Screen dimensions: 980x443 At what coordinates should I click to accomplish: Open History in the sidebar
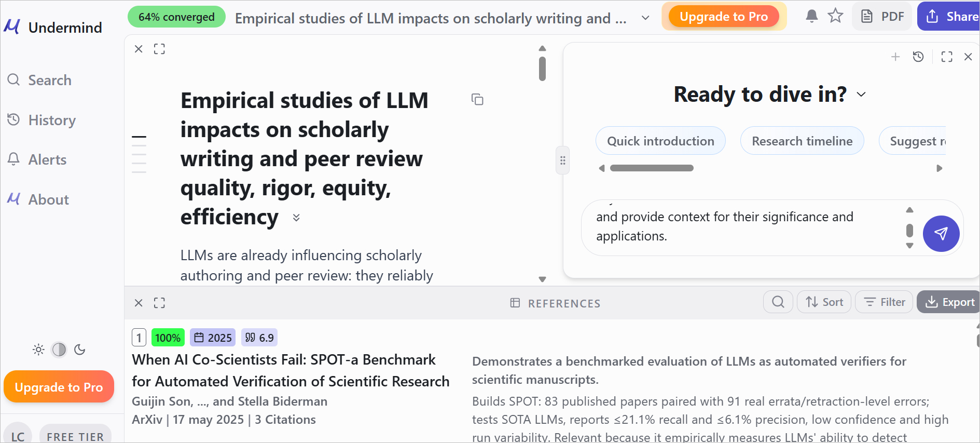tap(51, 120)
